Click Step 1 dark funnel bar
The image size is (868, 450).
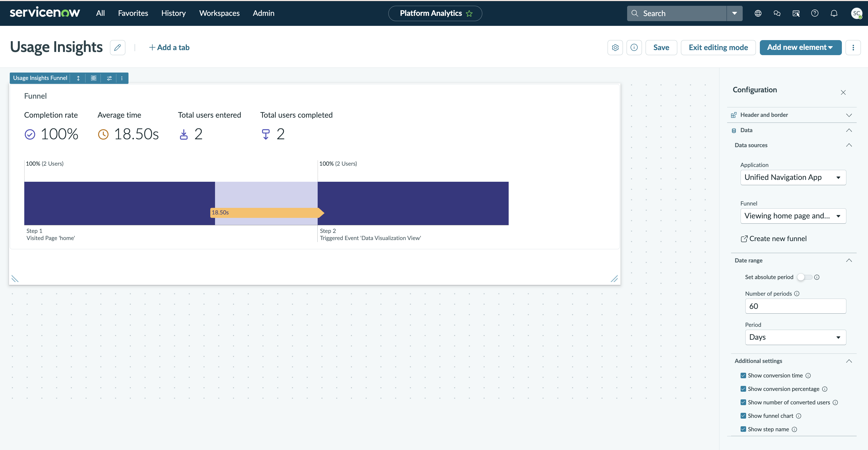pos(120,203)
